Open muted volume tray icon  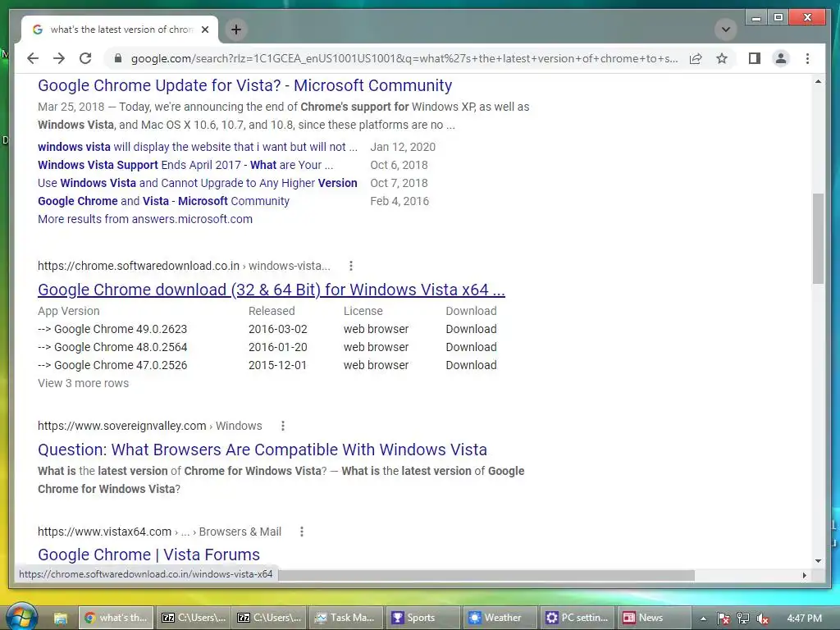point(762,619)
